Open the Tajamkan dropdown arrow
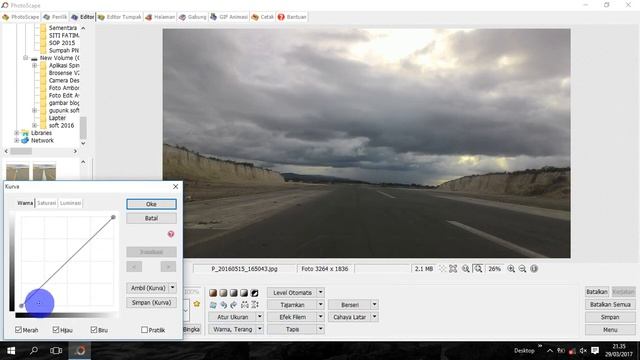640x360 pixels. (320, 304)
